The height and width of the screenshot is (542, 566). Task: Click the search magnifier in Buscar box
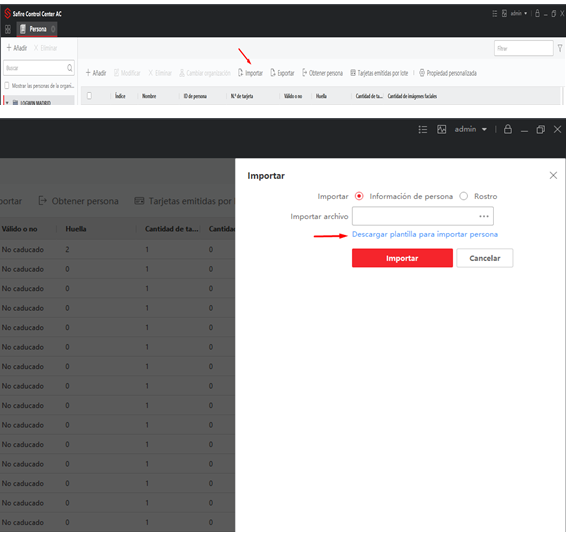(x=70, y=68)
